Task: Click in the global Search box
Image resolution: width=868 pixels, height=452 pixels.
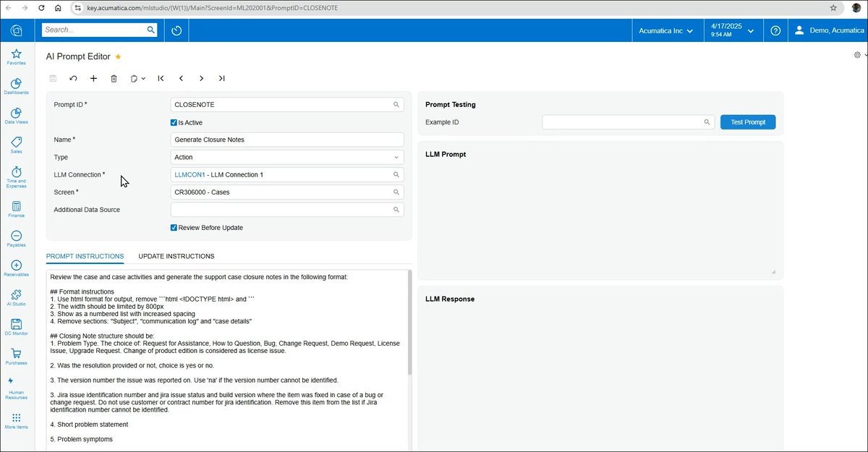Action: (94, 30)
